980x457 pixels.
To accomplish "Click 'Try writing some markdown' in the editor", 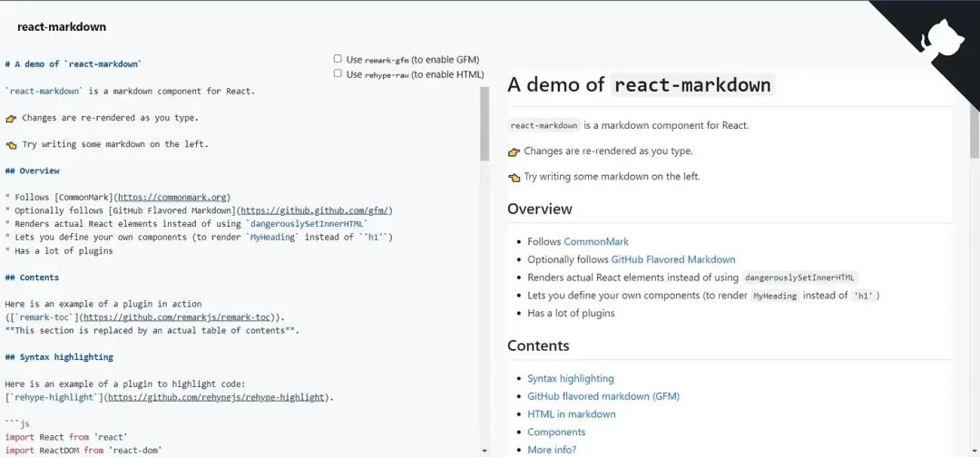I will (x=115, y=144).
